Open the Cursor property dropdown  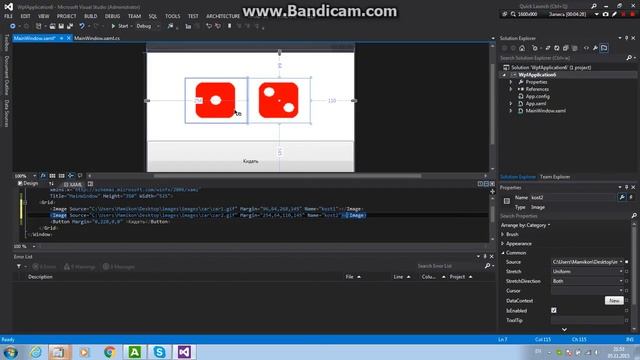587,291
